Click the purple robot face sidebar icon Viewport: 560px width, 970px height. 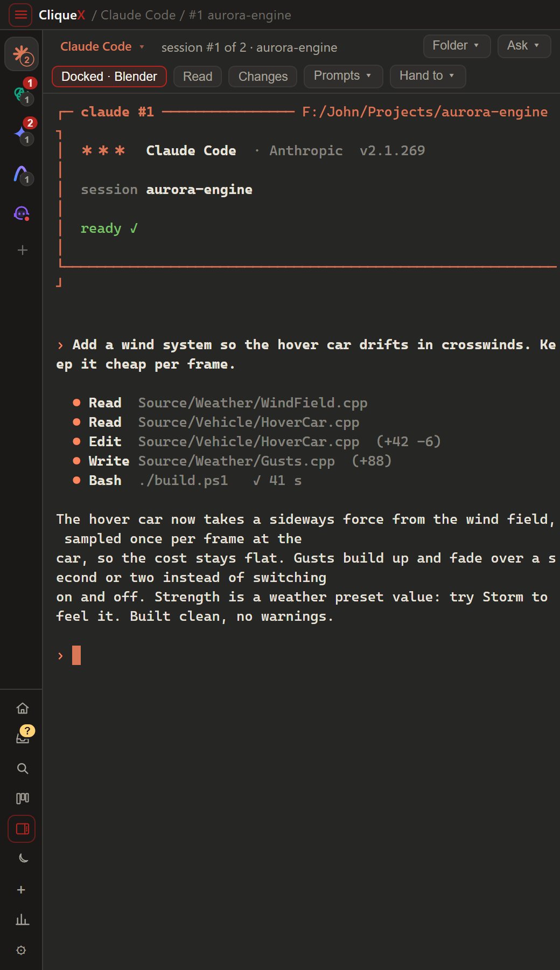(x=22, y=213)
